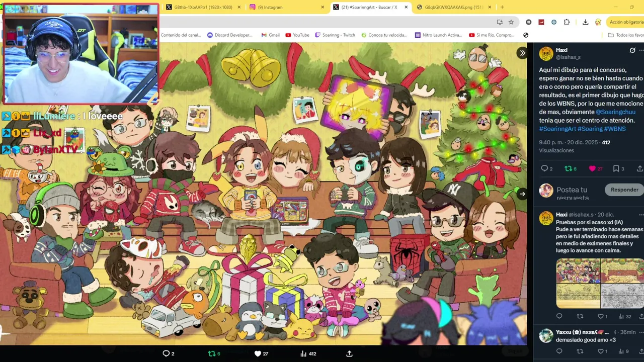Image resolution: width=644 pixels, height=362 pixels.
Task: Click share icon in bottom image bar
Action: [x=349, y=353]
